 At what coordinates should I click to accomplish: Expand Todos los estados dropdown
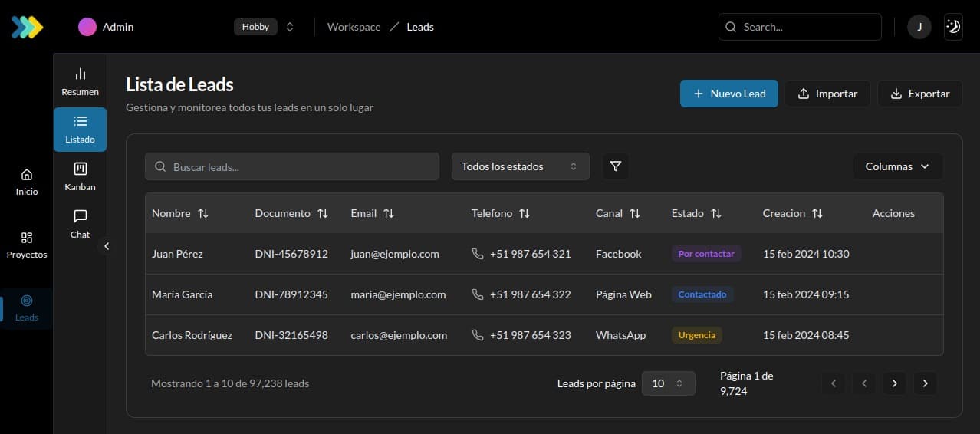[x=520, y=166]
